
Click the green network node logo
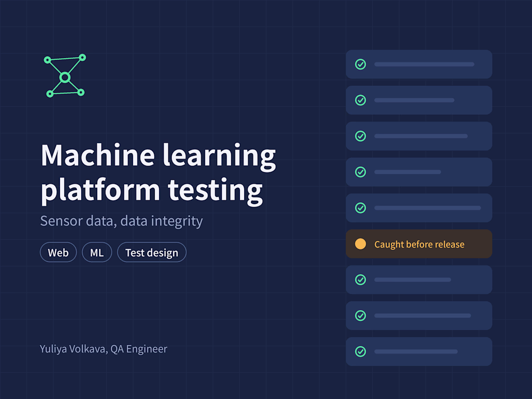[x=65, y=75]
